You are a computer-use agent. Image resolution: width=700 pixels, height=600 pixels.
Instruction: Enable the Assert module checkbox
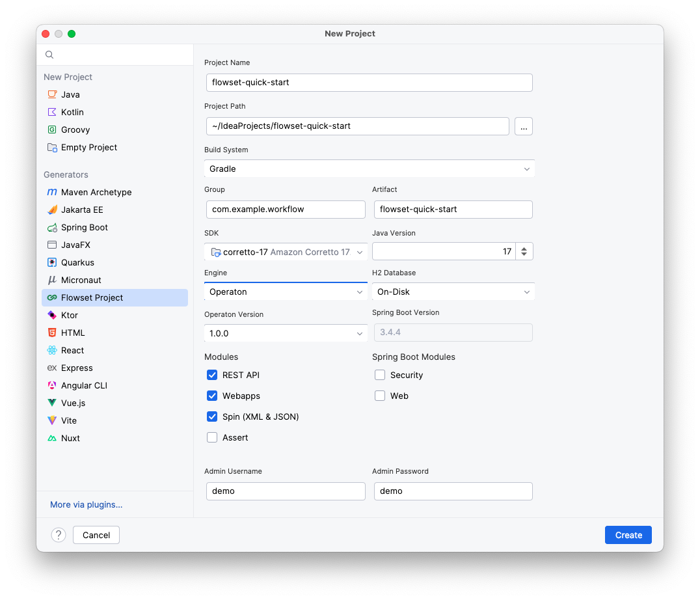coord(211,437)
